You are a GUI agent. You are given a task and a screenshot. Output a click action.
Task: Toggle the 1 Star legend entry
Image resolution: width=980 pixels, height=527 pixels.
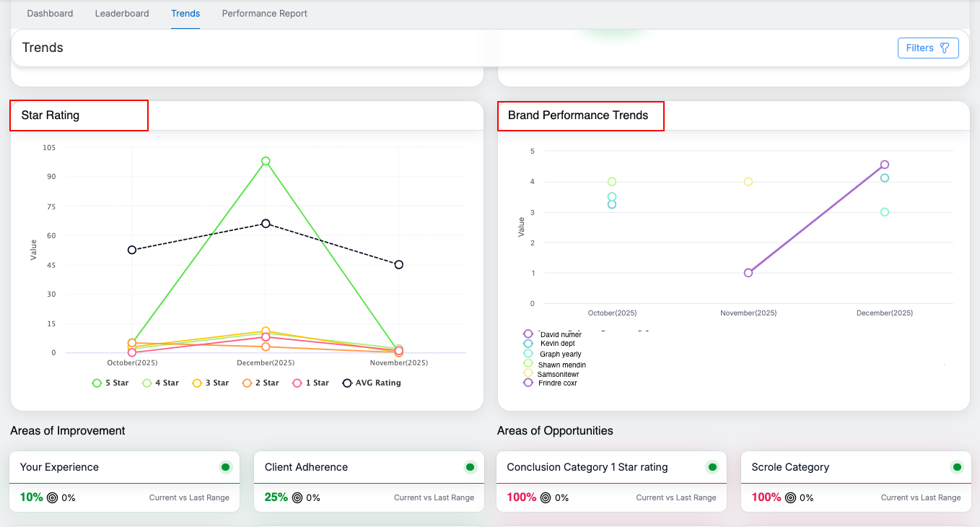pos(311,383)
